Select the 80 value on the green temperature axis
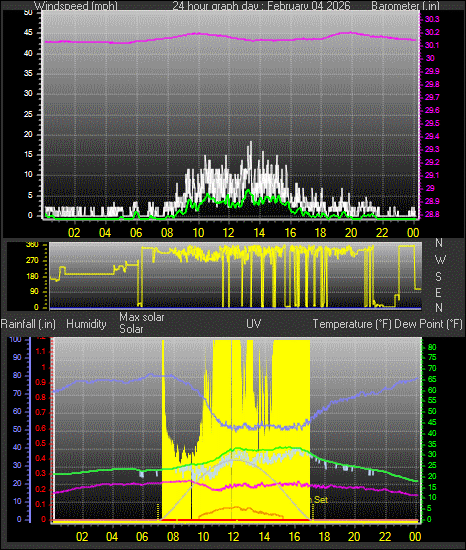The height and width of the screenshot is (550, 466). (432, 347)
